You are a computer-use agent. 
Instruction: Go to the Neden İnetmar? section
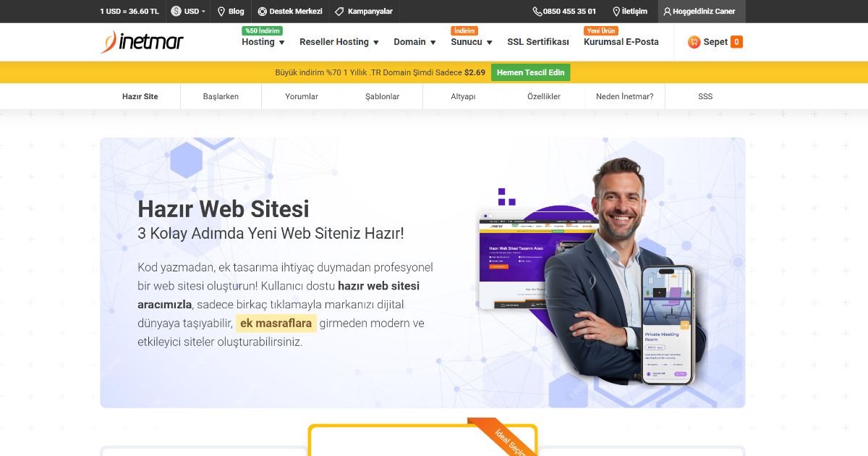click(x=624, y=96)
